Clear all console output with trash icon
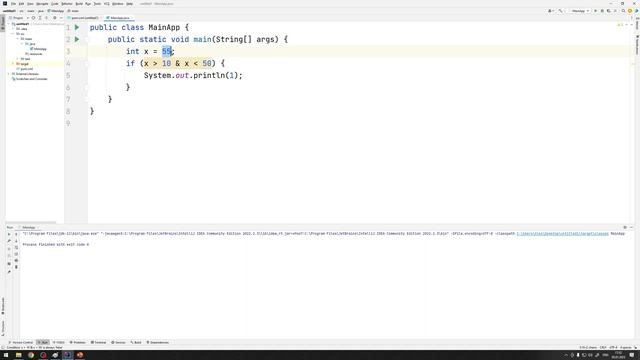This screenshot has width=640, height=360. (x=16, y=267)
